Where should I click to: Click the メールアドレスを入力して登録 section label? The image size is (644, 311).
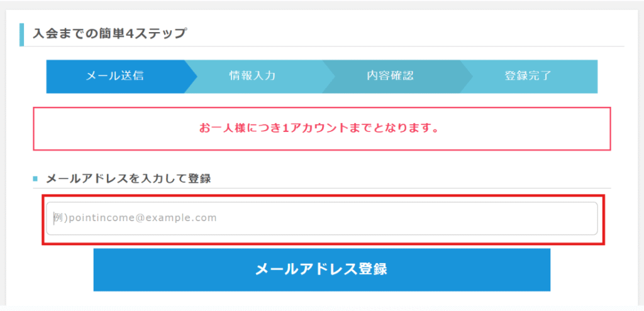click(128, 178)
